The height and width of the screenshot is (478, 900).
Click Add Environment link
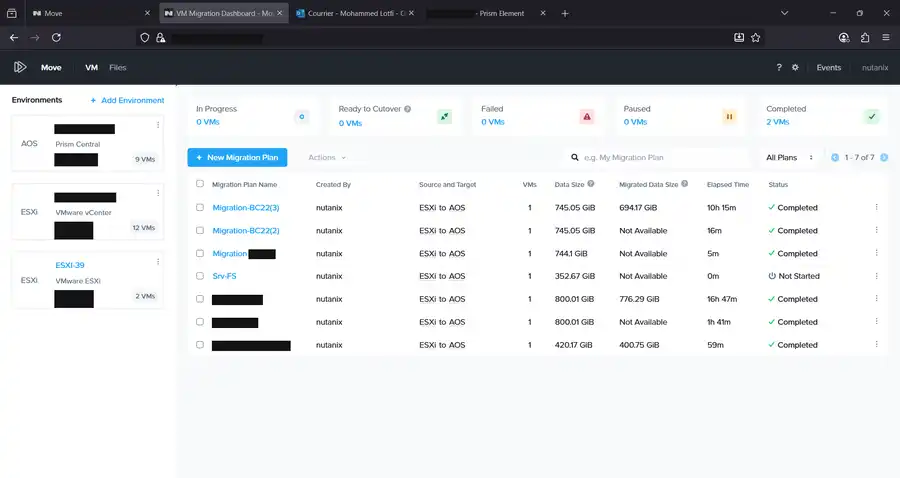(127, 100)
